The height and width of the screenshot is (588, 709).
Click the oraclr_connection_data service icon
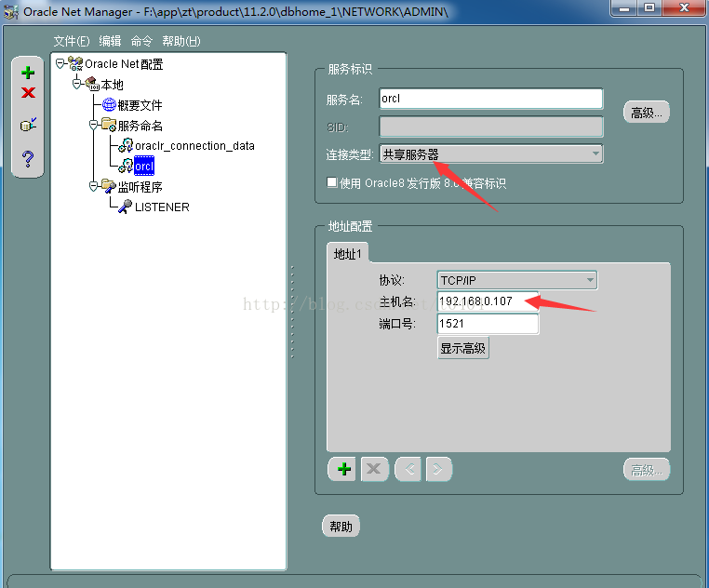click(x=126, y=145)
